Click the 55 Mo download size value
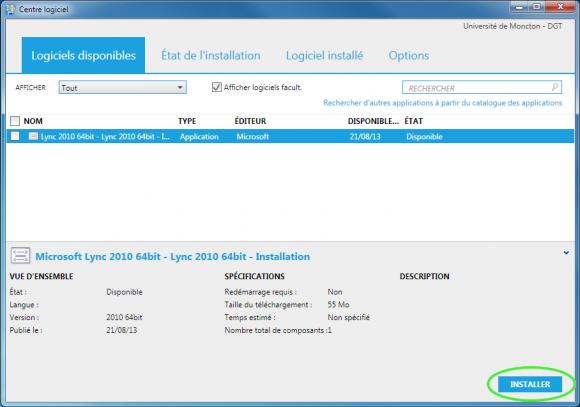This screenshot has height=407, width=580. [x=338, y=305]
